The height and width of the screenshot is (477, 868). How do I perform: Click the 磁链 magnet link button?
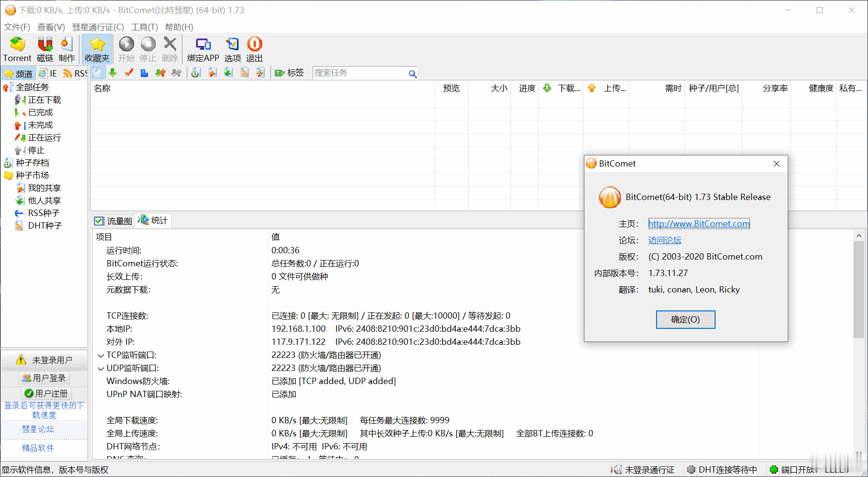[x=45, y=49]
